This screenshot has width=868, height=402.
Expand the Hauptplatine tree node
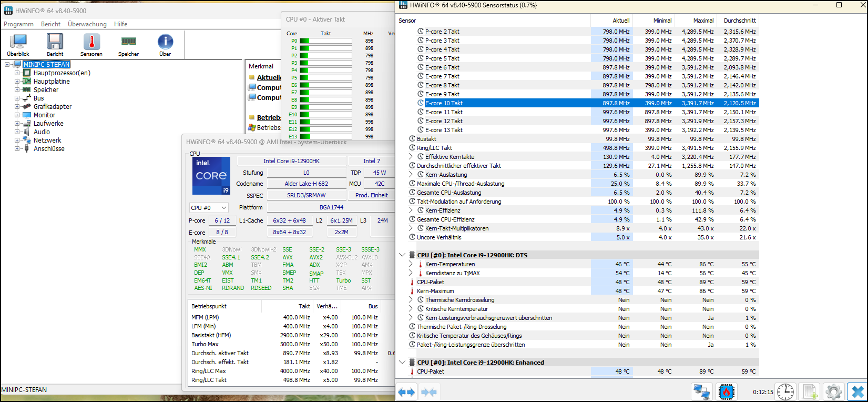click(17, 81)
